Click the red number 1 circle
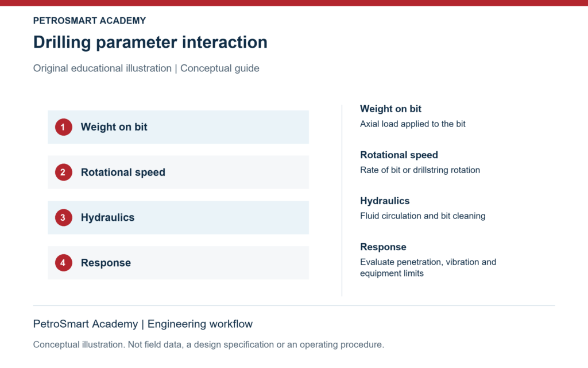 [x=63, y=127]
